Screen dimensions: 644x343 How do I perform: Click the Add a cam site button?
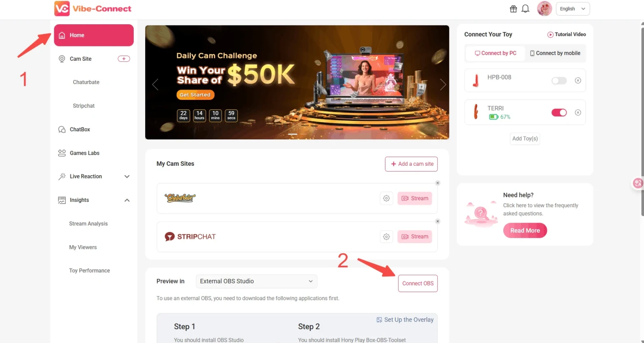(412, 164)
